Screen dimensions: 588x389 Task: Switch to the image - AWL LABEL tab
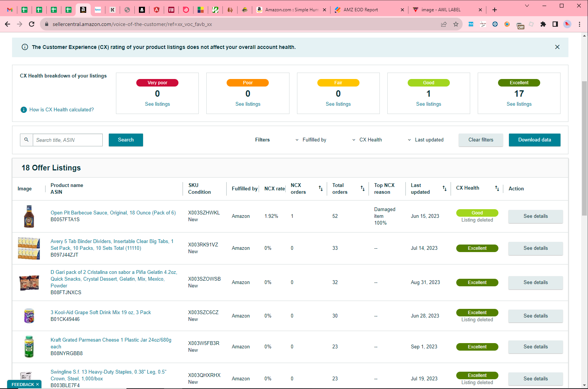pyautogui.click(x=448, y=10)
